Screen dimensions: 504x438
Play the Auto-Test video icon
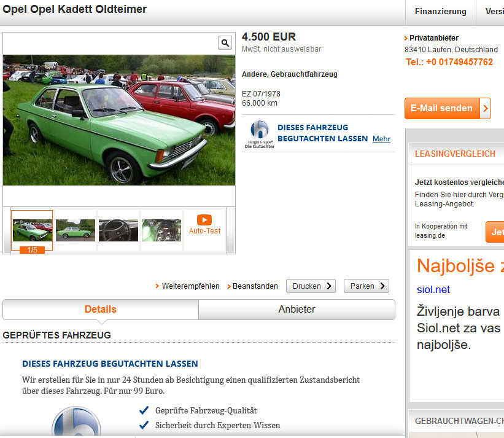[x=204, y=220]
